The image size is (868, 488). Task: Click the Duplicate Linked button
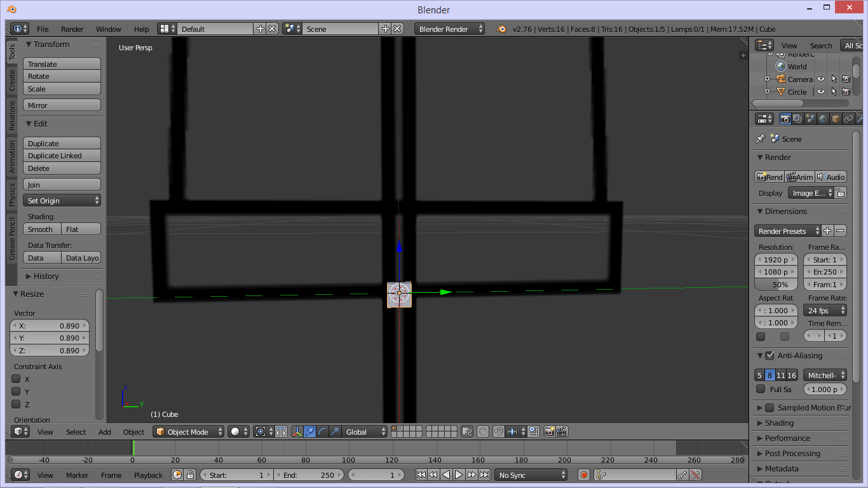pyautogui.click(x=62, y=156)
